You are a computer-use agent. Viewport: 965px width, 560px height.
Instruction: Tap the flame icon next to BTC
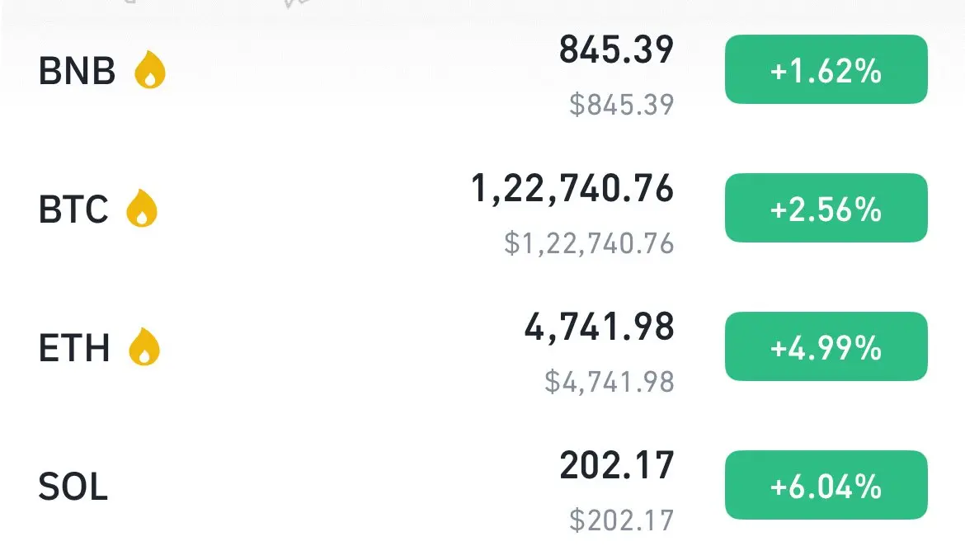pyautogui.click(x=142, y=208)
